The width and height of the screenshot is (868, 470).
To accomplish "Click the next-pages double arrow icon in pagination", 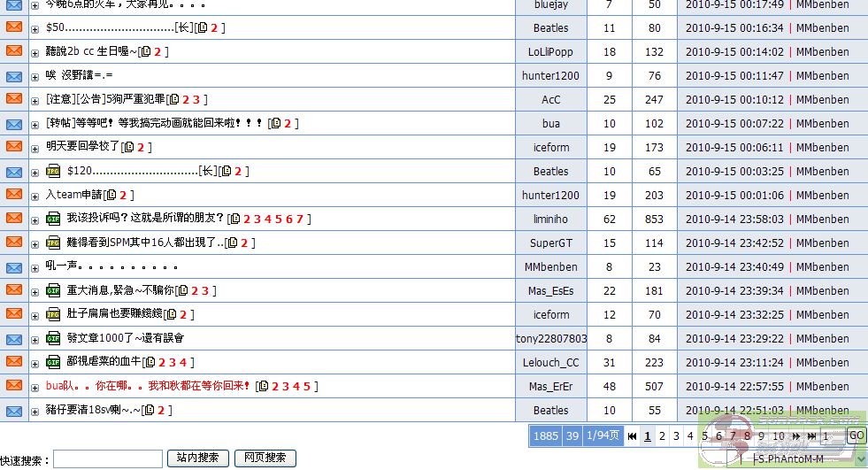I will [x=795, y=436].
